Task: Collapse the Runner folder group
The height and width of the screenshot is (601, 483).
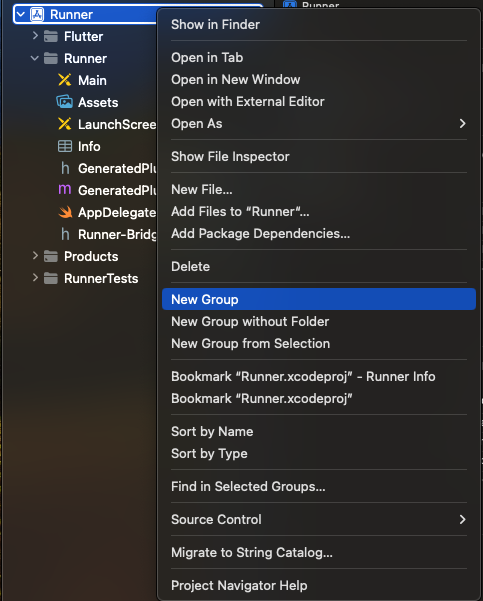Action: click(35, 58)
